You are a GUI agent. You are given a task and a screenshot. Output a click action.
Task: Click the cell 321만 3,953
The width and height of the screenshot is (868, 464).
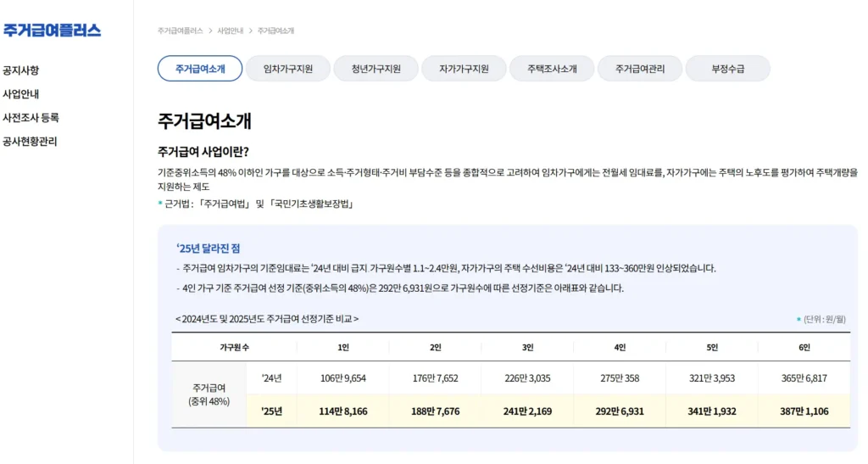point(712,378)
